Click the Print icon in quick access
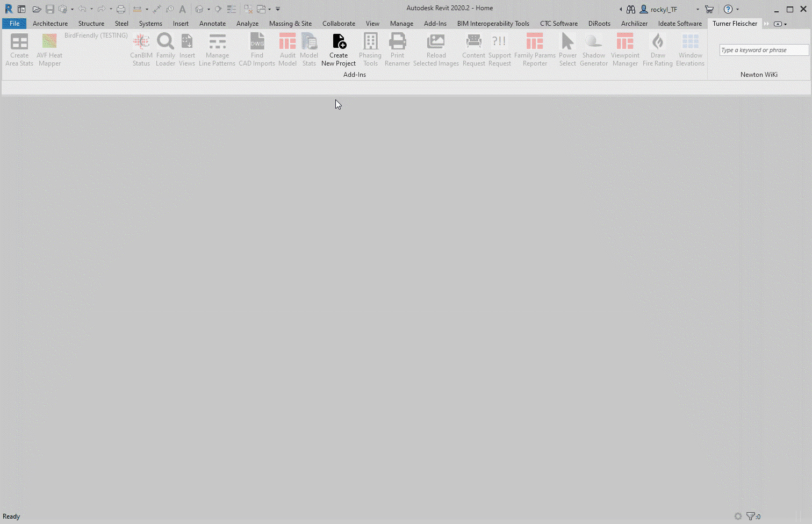The width and height of the screenshot is (812, 524). coord(121,9)
